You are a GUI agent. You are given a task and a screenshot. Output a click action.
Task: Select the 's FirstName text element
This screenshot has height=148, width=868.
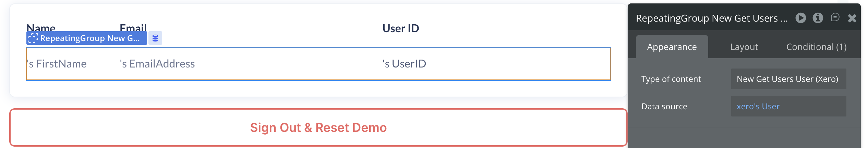(x=57, y=64)
